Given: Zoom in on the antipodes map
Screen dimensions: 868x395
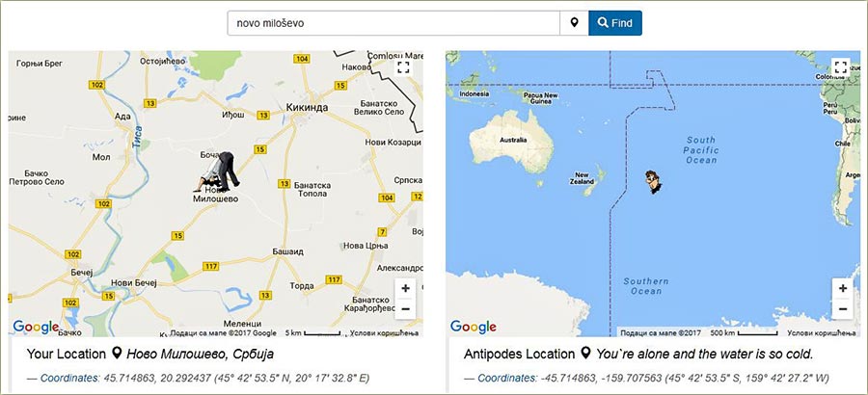Looking at the screenshot, I should 843,288.
